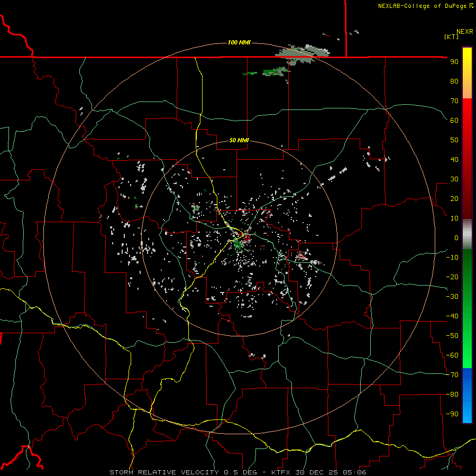This screenshot has width=476, height=476.
Task: Click the 30 value on the velocity scale
Action: click(x=454, y=179)
